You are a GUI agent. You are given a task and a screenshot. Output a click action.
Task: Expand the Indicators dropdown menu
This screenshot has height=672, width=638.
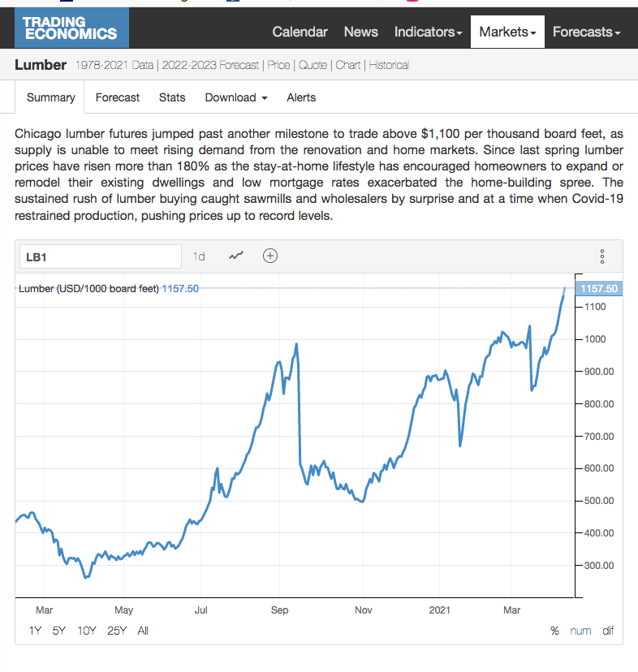(x=428, y=32)
